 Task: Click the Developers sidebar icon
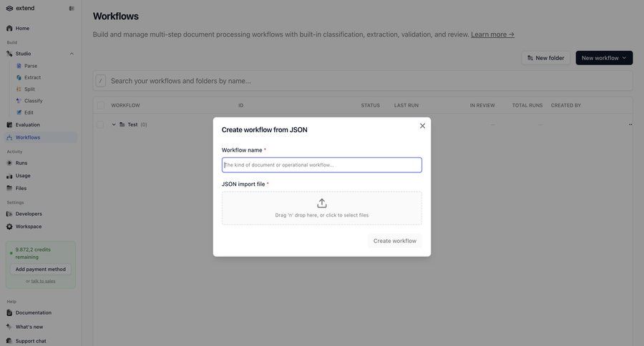click(9, 214)
